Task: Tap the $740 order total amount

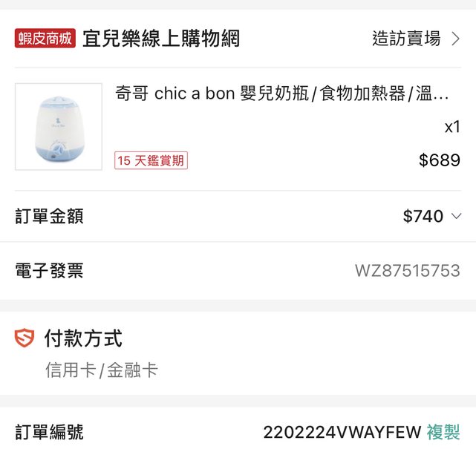Action: [x=423, y=216]
